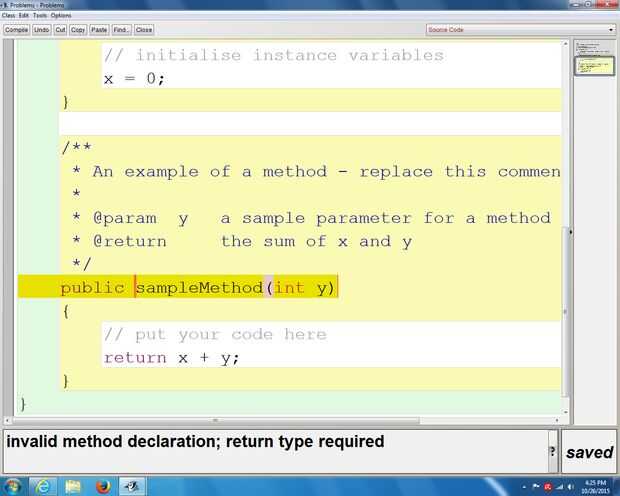Open the Windows Start menu
This screenshot has height=496, width=620.
12,486
